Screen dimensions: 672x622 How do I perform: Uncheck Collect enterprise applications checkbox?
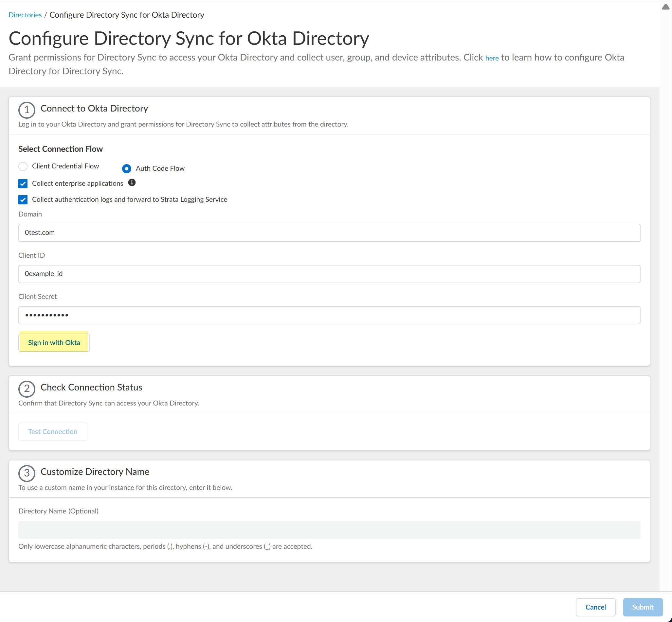pos(23,184)
